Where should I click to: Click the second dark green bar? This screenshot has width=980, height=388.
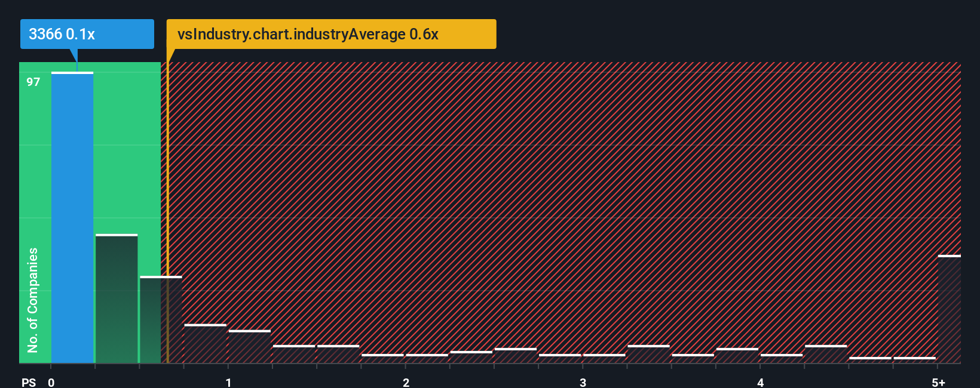(117, 299)
